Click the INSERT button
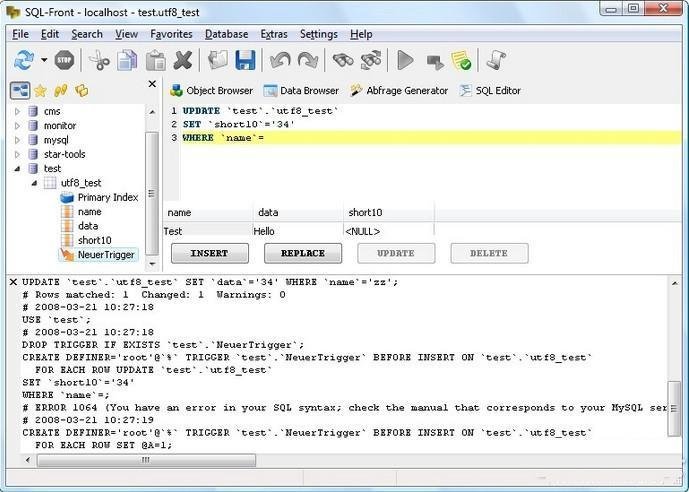 [210, 253]
